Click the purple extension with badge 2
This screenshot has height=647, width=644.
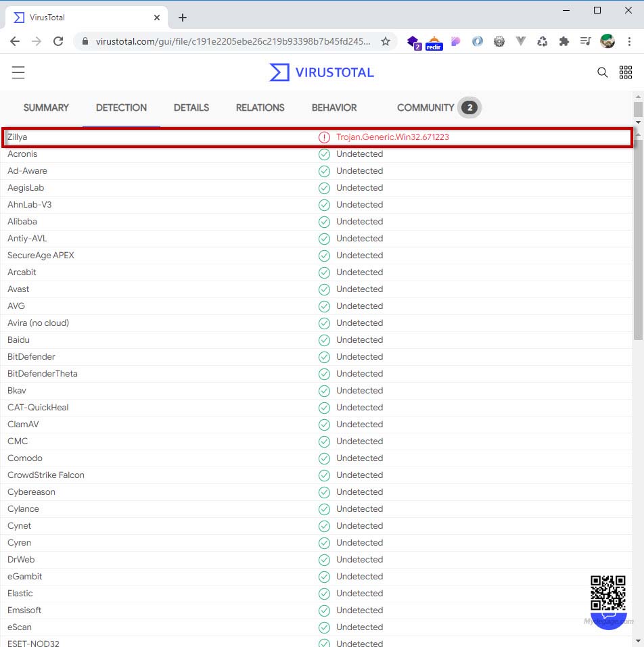point(413,42)
